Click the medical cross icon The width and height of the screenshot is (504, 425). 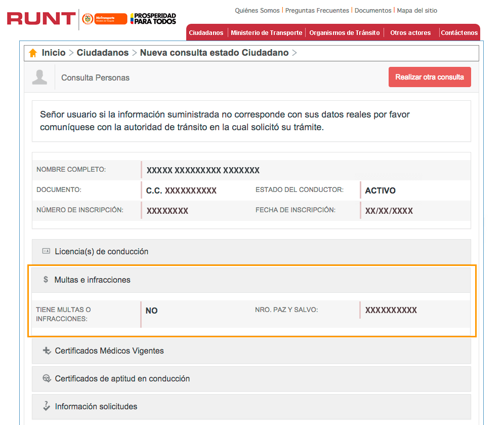pyautogui.click(x=47, y=351)
